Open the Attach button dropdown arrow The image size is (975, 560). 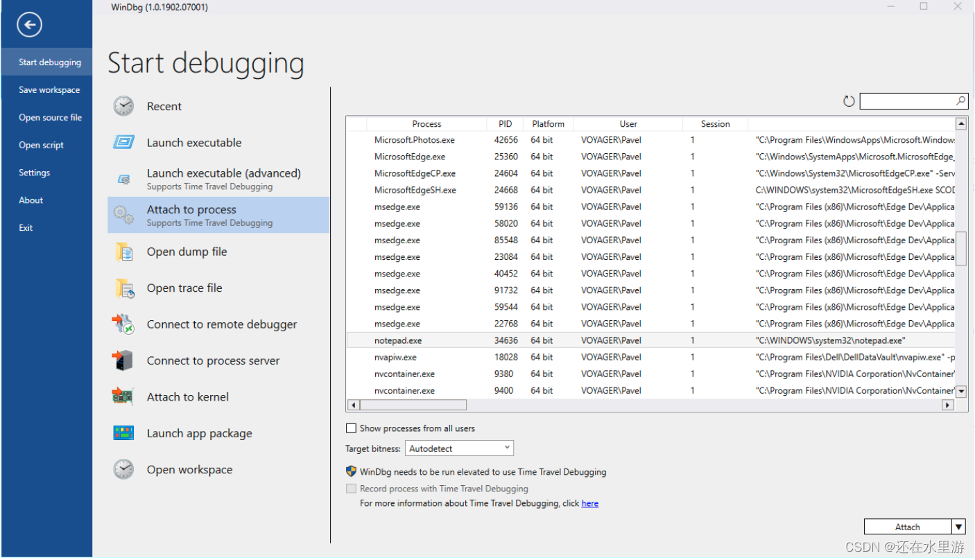click(959, 527)
